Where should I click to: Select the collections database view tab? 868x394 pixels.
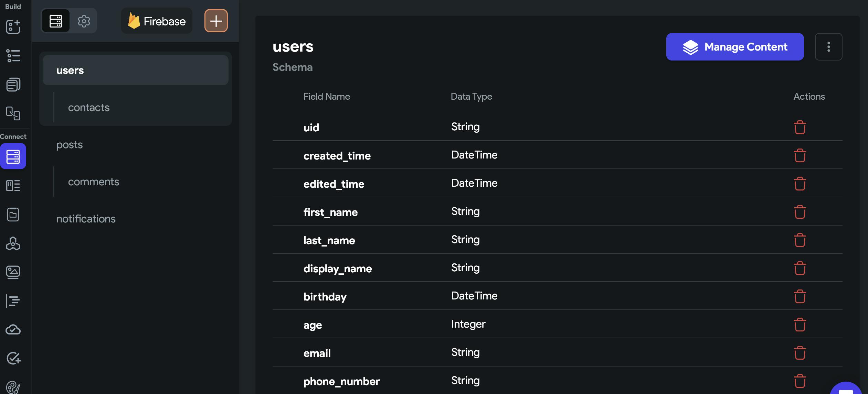click(x=56, y=21)
